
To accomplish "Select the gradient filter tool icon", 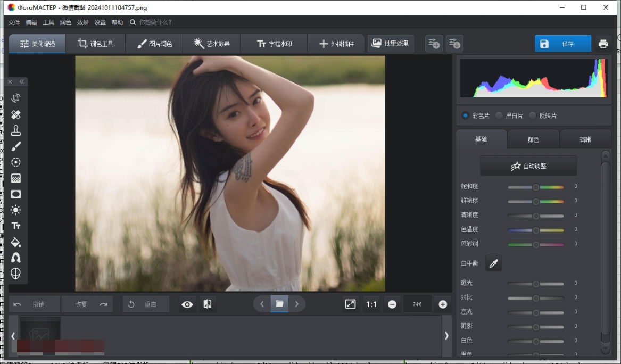I will tap(16, 178).
